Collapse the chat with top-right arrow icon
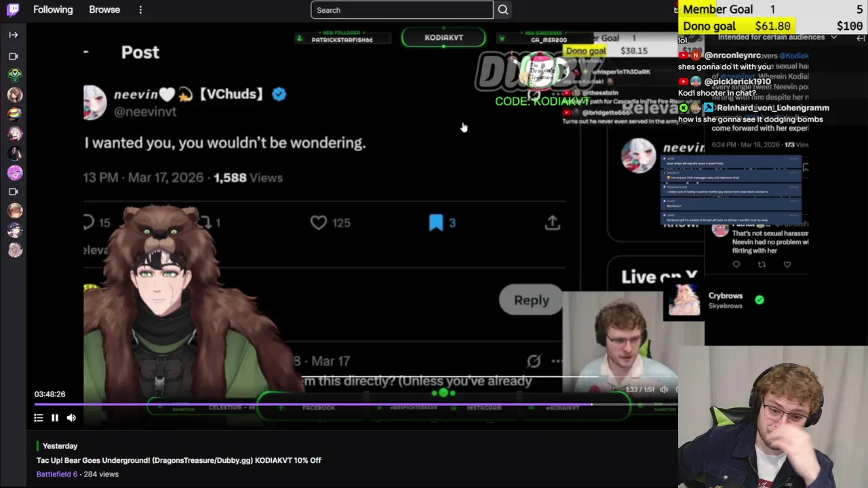This screenshot has height=488, width=868. 860,39
